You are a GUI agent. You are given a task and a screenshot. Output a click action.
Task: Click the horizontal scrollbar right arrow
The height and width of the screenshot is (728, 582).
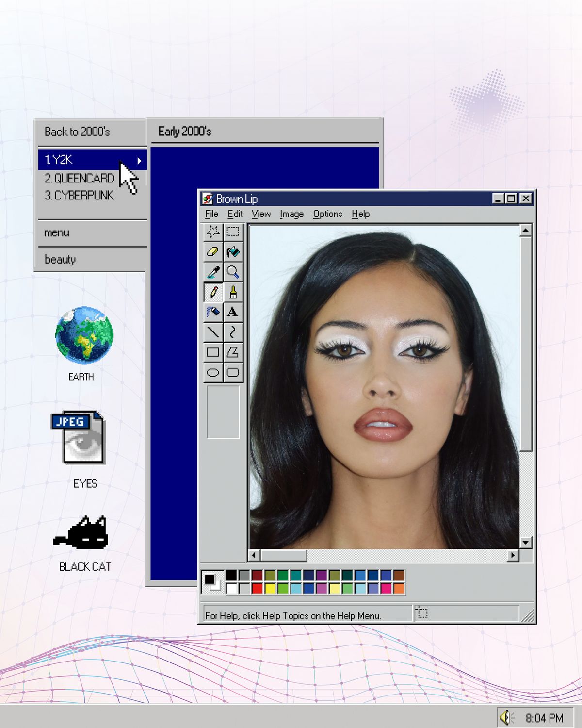pyautogui.click(x=513, y=555)
